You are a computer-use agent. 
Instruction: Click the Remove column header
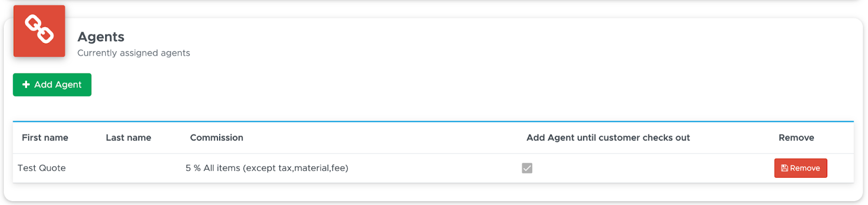796,138
